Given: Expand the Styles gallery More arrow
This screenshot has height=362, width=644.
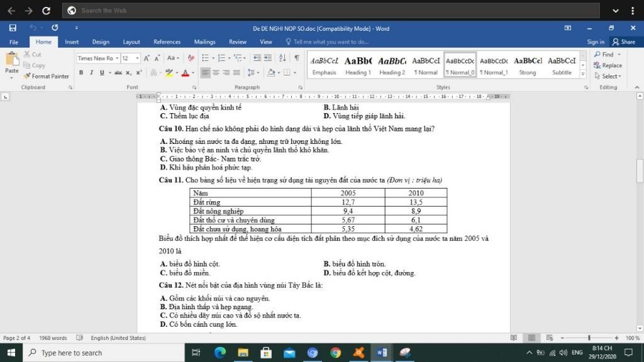Looking at the screenshot, I should coord(583,74).
